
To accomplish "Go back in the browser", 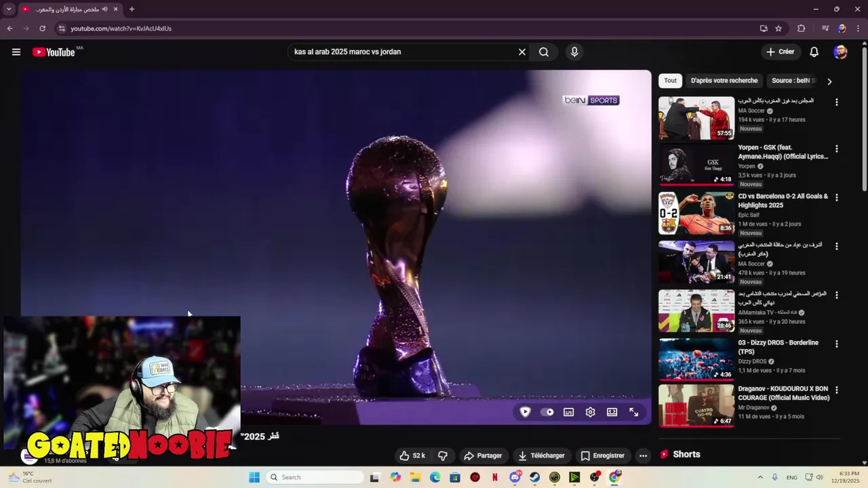I will point(9,28).
